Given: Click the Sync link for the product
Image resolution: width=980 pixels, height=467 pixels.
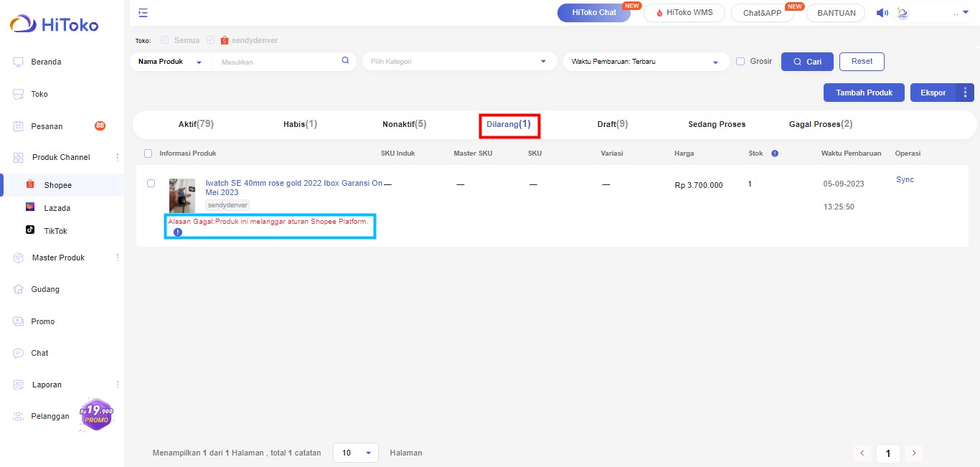Looking at the screenshot, I should click(905, 179).
